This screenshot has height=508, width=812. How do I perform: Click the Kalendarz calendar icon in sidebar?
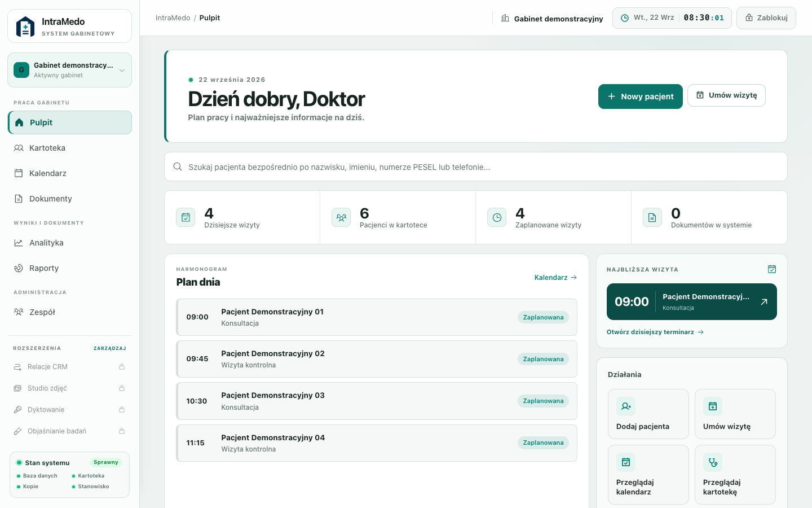pyautogui.click(x=19, y=173)
